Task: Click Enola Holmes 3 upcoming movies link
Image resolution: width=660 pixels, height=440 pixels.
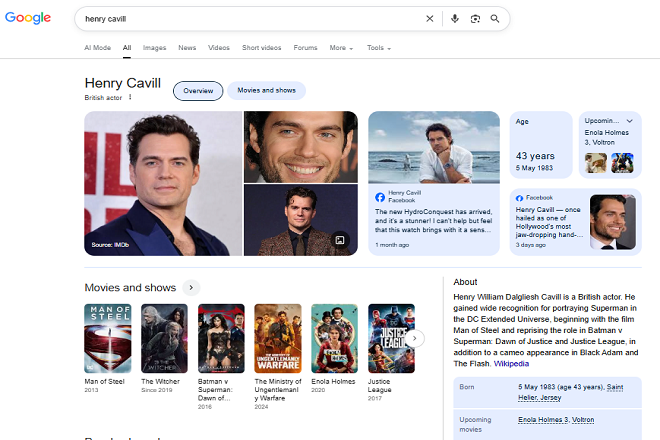Action: 543,420
